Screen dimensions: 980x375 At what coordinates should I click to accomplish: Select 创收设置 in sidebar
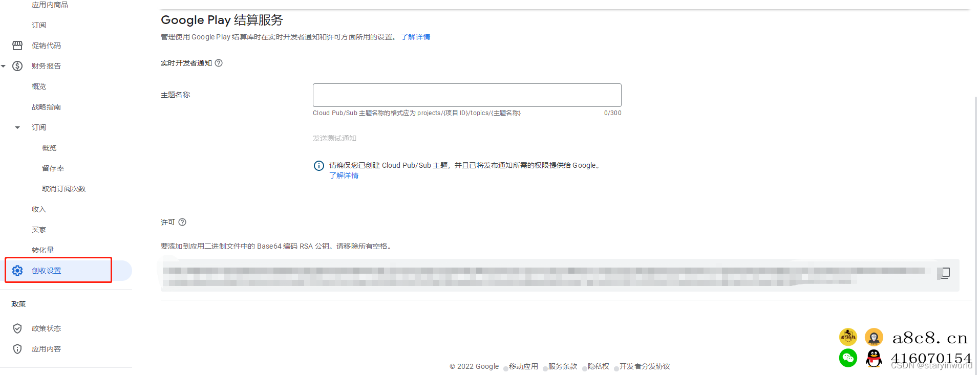pyautogui.click(x=46, y=271)
